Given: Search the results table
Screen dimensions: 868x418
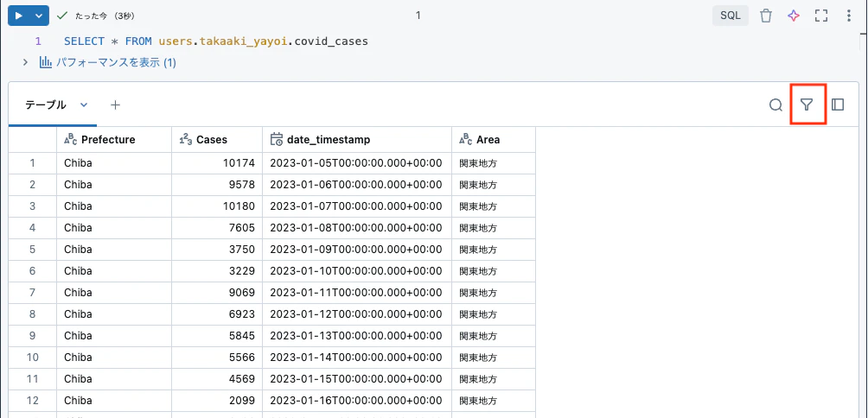Looking at the screenshot, I should [x=775, y=104].
